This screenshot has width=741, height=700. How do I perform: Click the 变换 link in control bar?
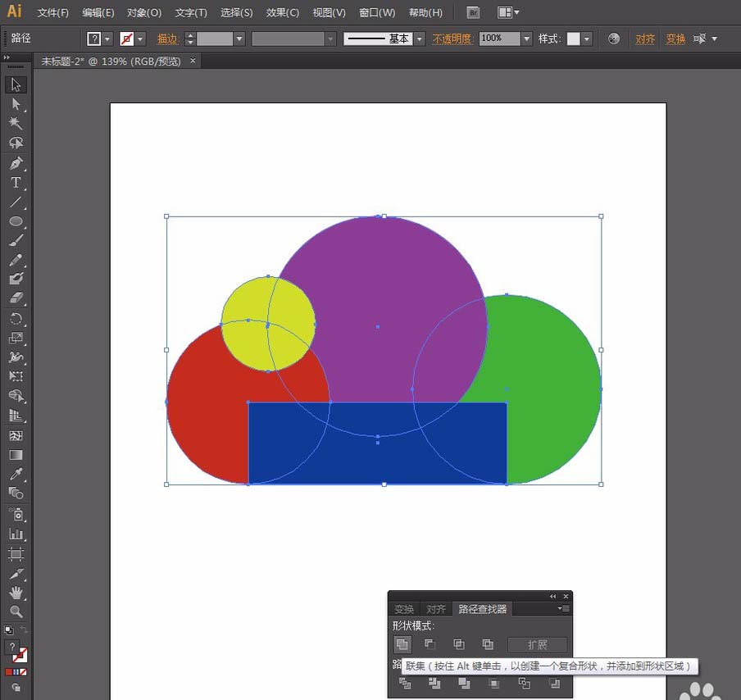pos(675,39)
